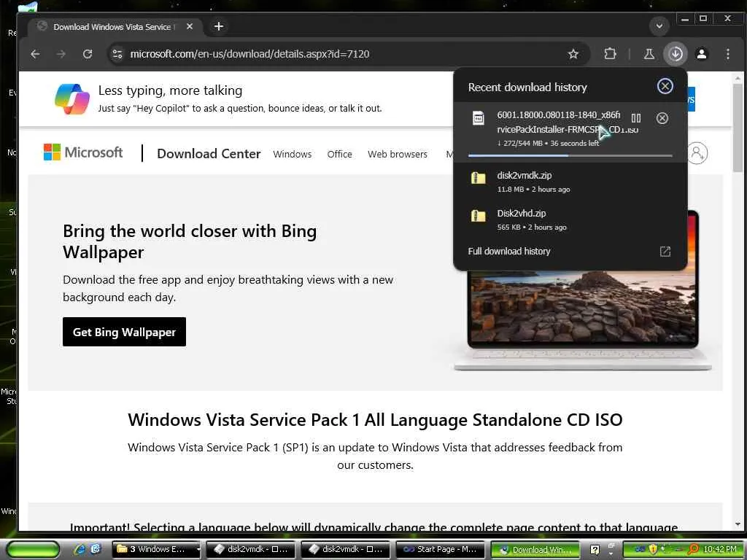747x560 pixels.
Task: Open Chrome Labs flask icon
Action: click(649, 54)
